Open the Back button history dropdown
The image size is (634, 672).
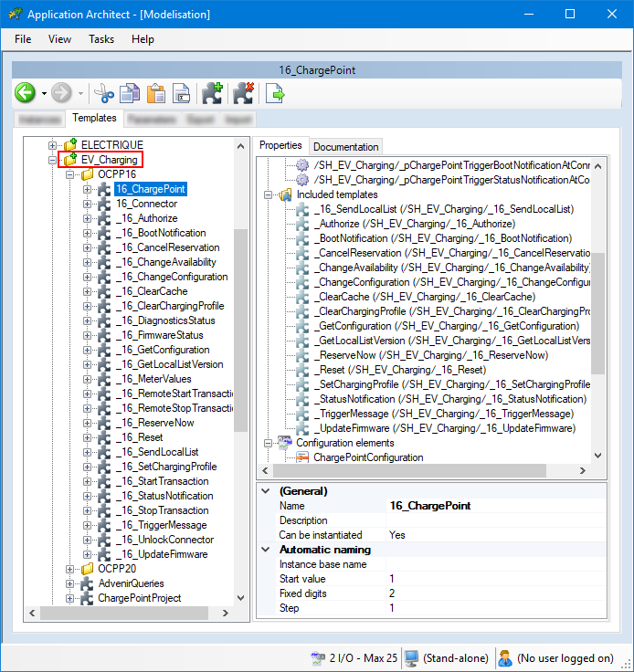click(44, 93)
